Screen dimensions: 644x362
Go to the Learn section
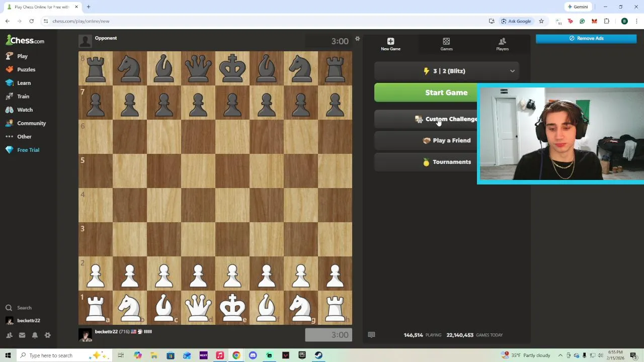24,83
